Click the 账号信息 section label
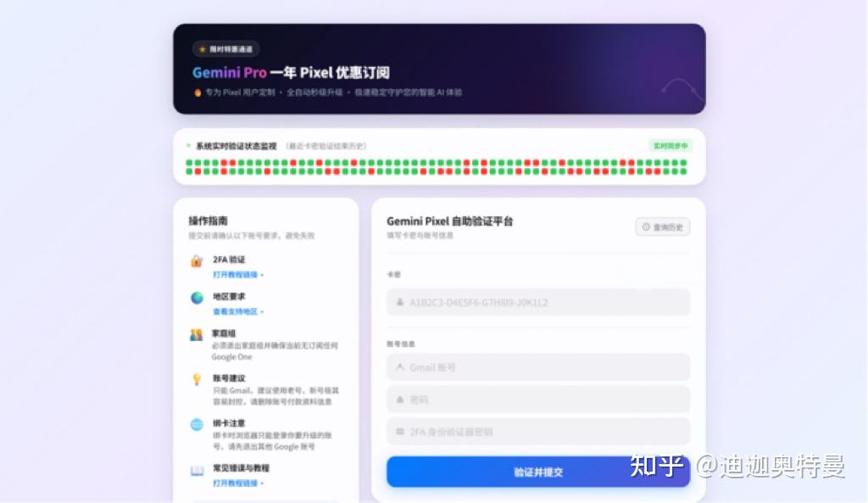Image resolution: width=868 pixels, height=503 pixels. (401, 344)
